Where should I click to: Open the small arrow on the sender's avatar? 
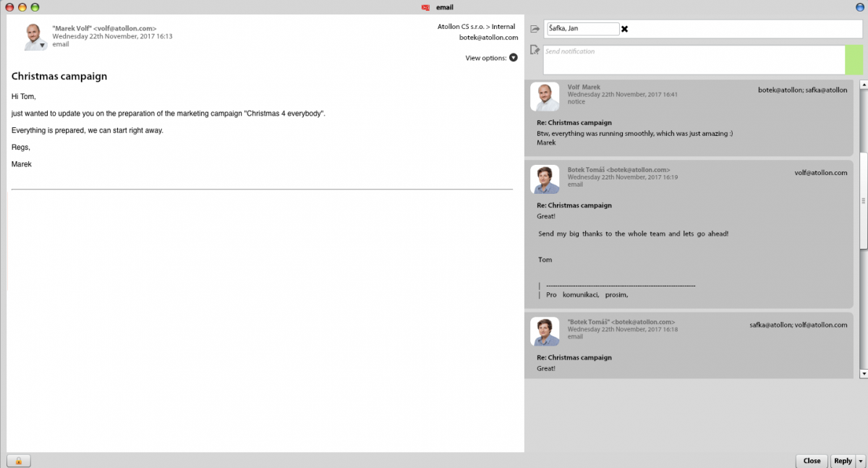coord(43,46)
